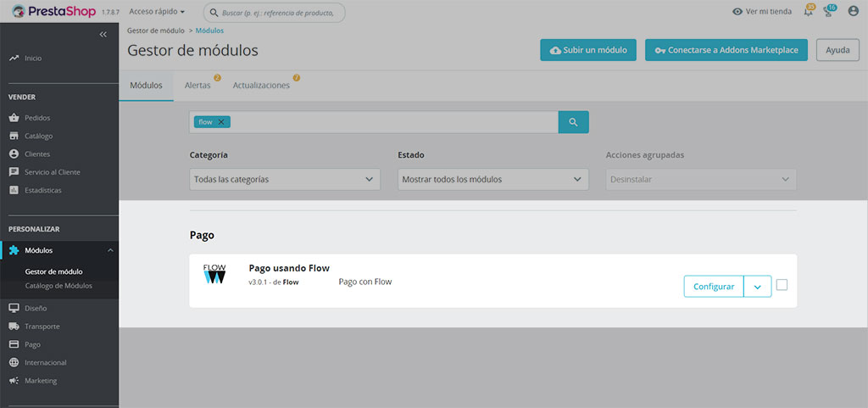Click the Pago section heading

pos(202,235)
